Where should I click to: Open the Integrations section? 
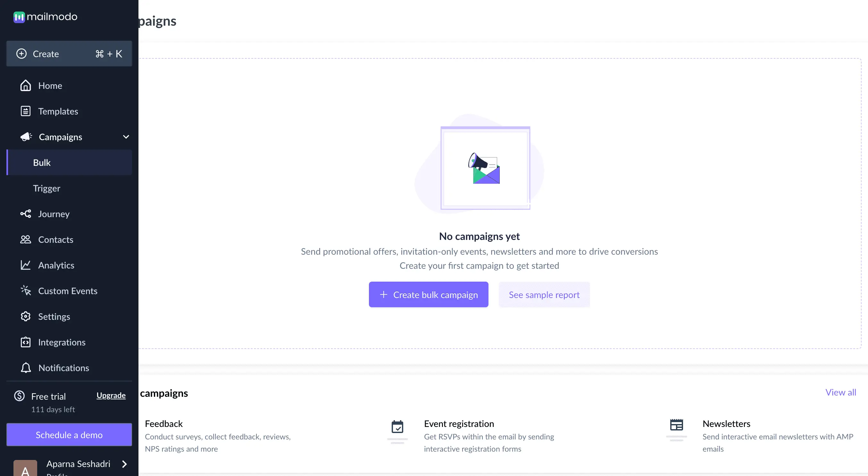click(62, 342)
